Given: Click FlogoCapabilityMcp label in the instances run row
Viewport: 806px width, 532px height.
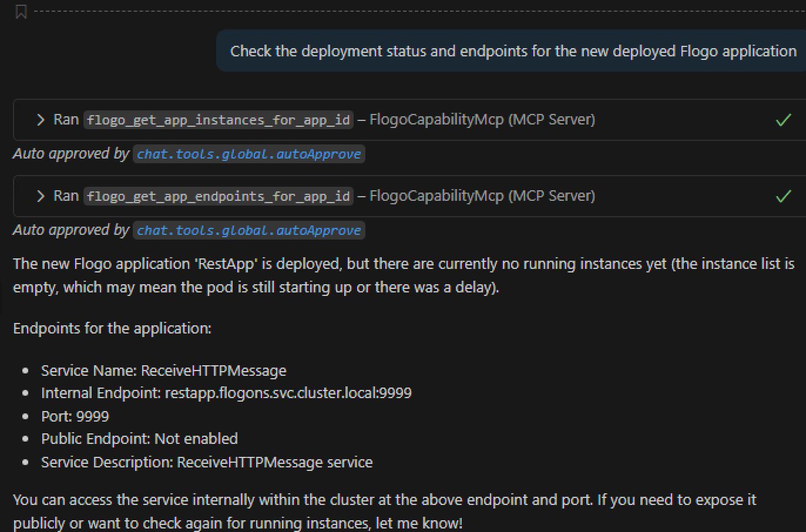Looking at the screenshot, I should click(436, 120).
